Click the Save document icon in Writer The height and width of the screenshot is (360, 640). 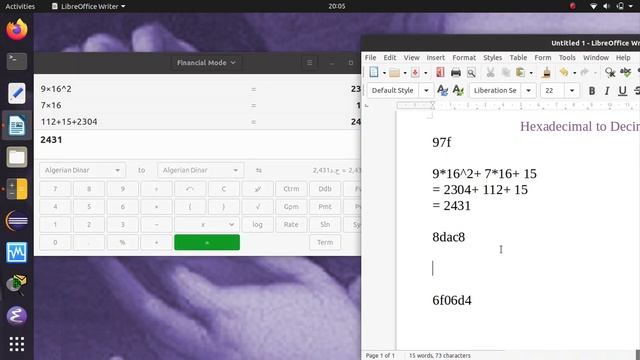[x=415, y=73]
